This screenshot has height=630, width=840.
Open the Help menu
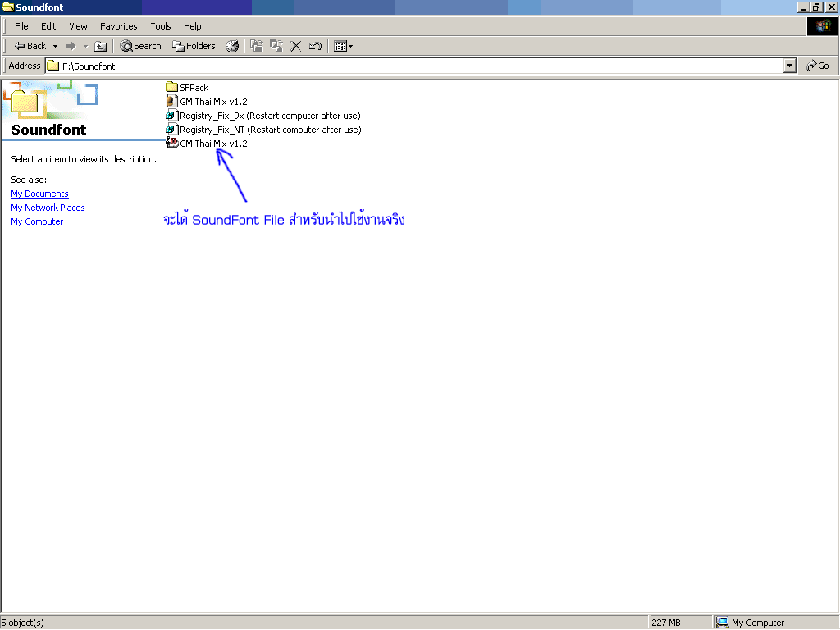click(x=192, y=26)
